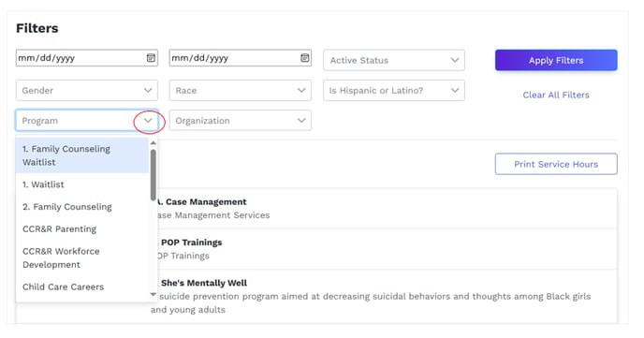The width and height of the screenshot is (644, 338).
Task: Select 1. Family Counseling Waitlist option
Action: tap(82, 155)
